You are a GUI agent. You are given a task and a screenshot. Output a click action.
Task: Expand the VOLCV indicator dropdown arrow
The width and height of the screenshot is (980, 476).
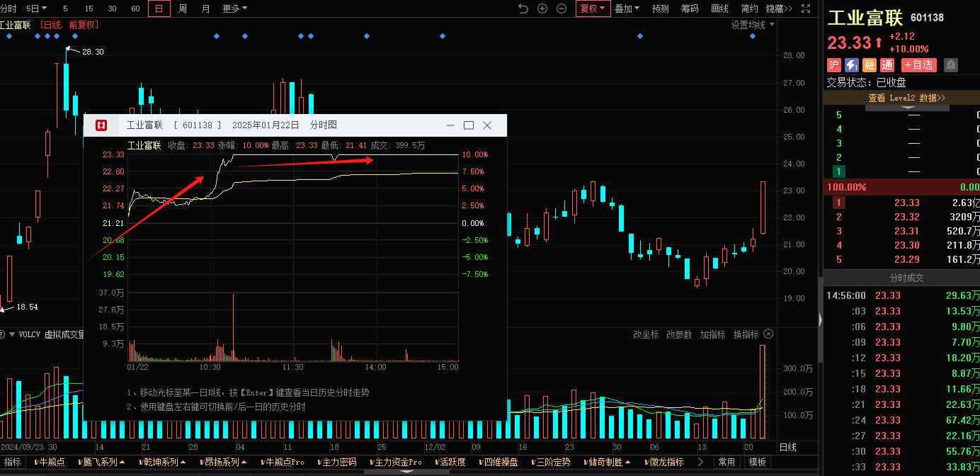pyautogui.click(x=12, y=334)
